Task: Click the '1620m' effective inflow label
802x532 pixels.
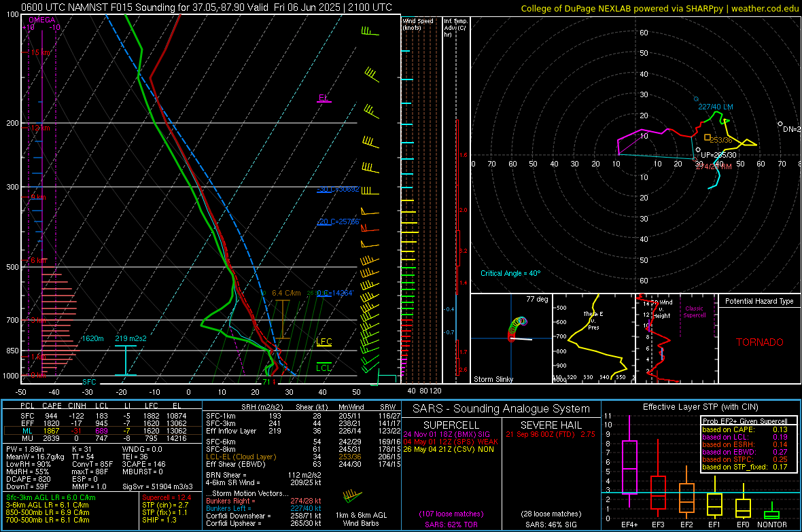Action: tap(92, 338)
